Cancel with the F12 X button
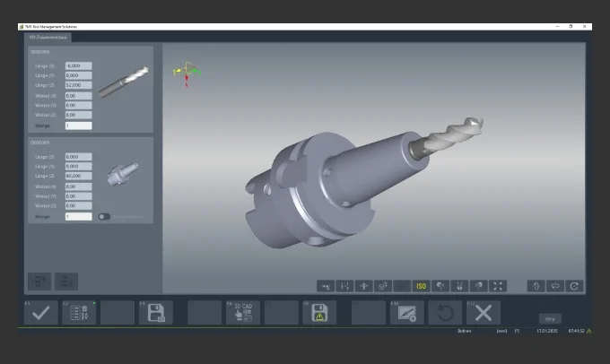 coord(484,312)
